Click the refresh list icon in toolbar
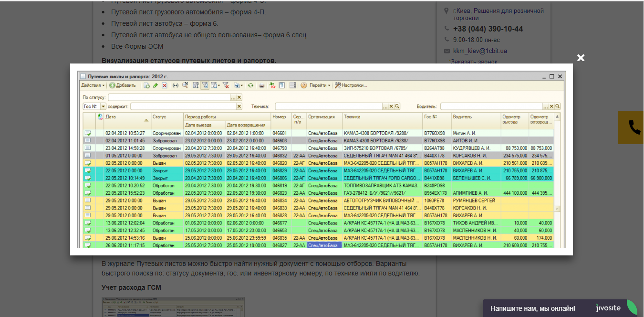The height and width of the screenshot is (317, 644). tap(250, 85)
